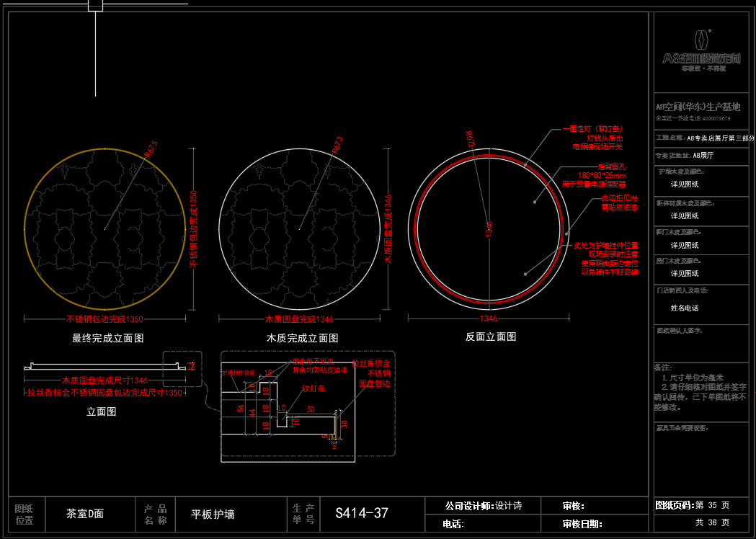Click the 最终完成立面图 view title
This screenshot has width=756, height=539.
coord(107,338)
